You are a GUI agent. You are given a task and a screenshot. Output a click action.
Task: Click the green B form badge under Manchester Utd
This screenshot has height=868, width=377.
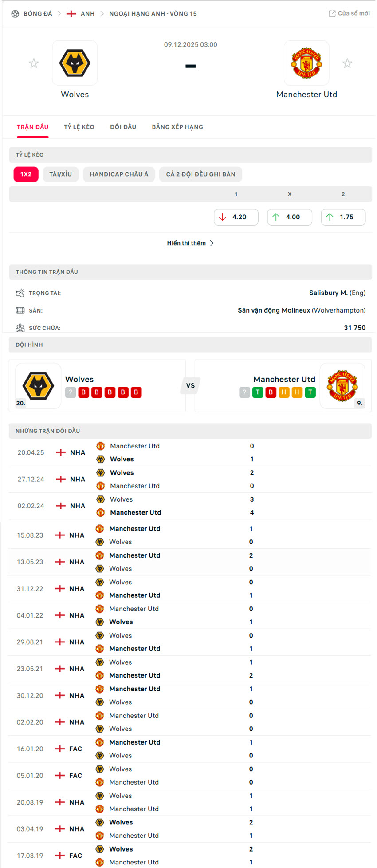271,392
